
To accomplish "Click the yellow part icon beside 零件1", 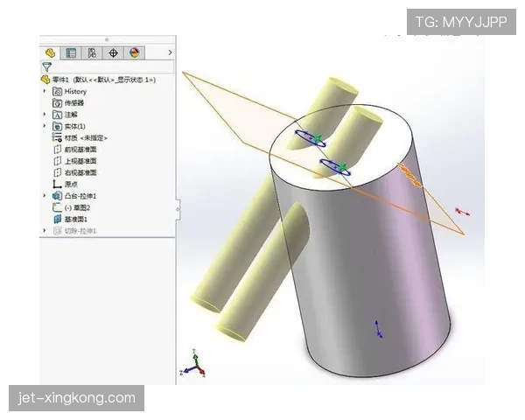I will (45, 80).
